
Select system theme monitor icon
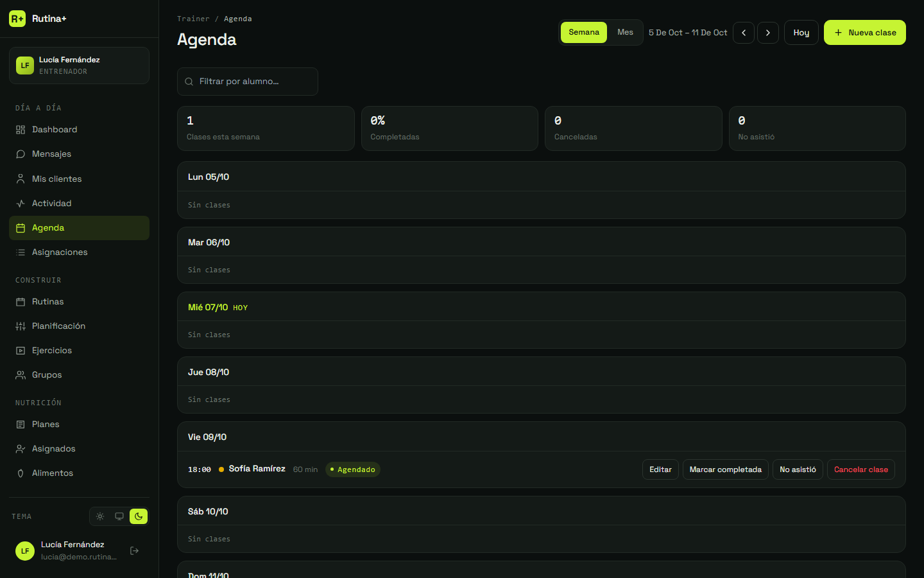pyautogui.click(x=119, y=516)
